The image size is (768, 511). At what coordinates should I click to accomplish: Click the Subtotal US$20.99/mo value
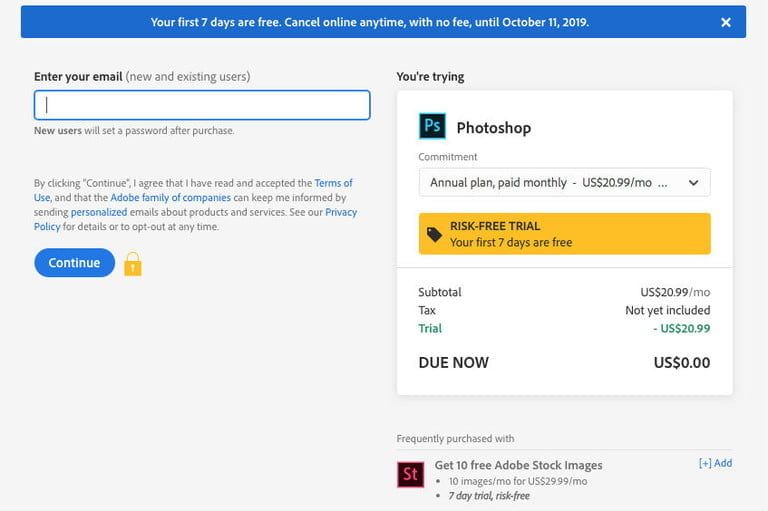(x=675, y=292)
